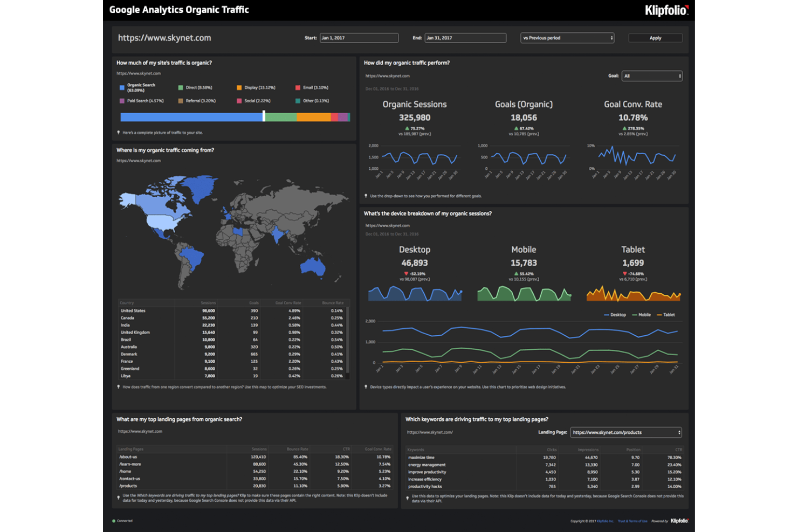This screenshot has height=532, width=798.
Task: Click the Apply button
Action: [x=655, y=38]
